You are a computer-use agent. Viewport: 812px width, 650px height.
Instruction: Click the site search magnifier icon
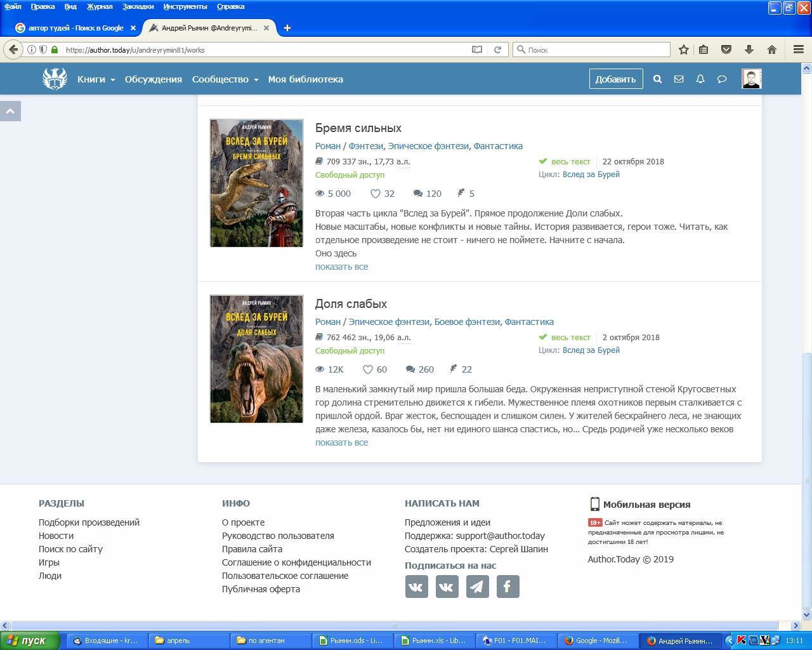(657, 79)
